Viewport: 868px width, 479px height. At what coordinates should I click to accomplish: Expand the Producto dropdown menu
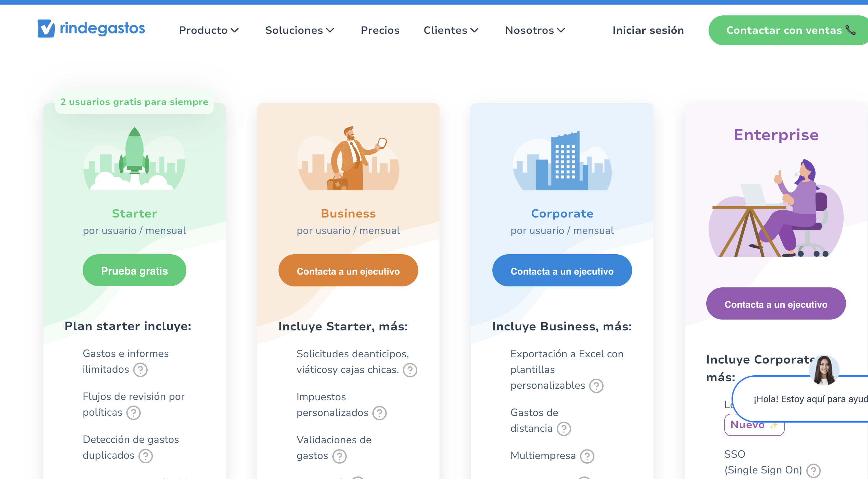(209, 30)
